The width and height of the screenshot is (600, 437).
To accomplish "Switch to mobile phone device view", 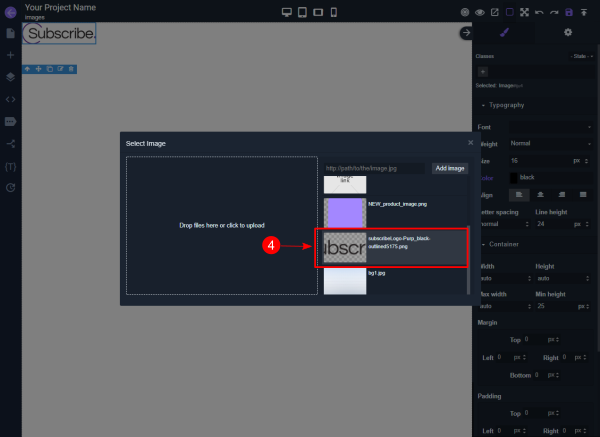I will 334,12.
